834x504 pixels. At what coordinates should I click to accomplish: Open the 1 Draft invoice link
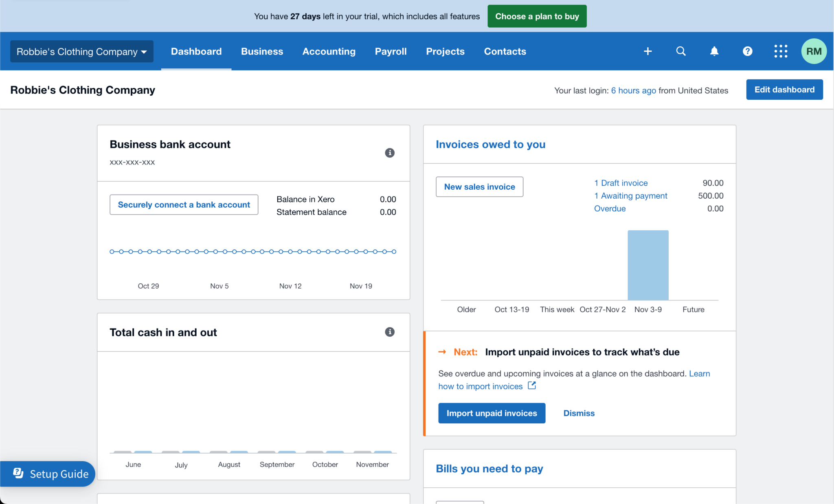coord(621,183)
